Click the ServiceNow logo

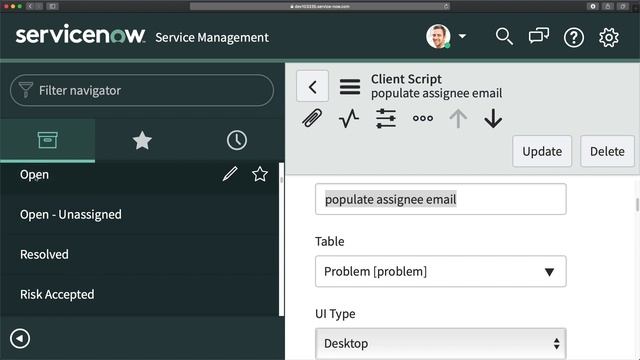[x=80, y=35]
